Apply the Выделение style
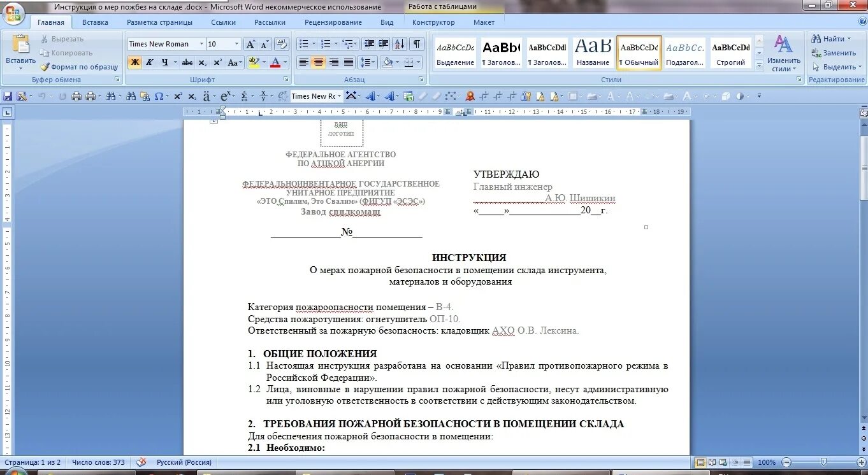The image size is (868, 475). (x=455, y=52)
